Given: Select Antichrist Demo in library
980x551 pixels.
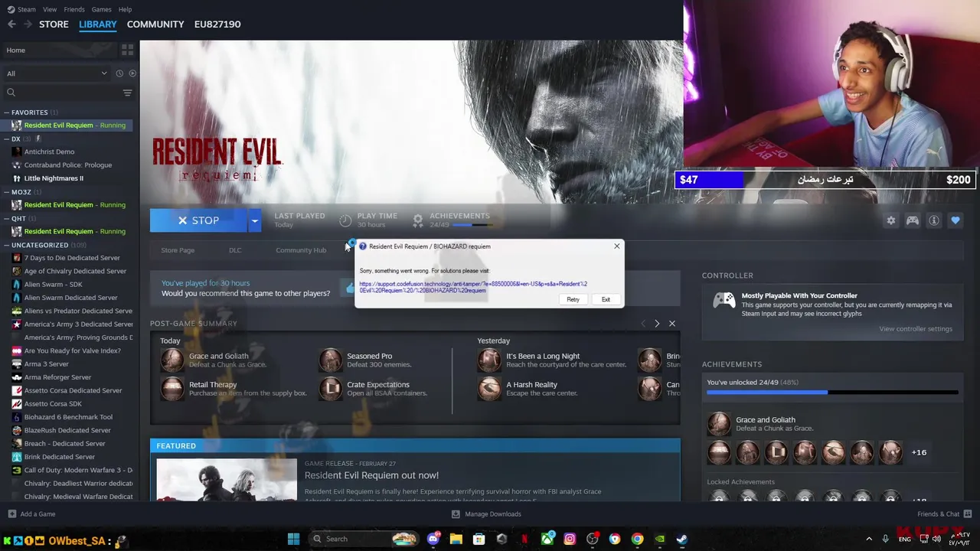Looking at the screenshot, I should tap(49, 152).
